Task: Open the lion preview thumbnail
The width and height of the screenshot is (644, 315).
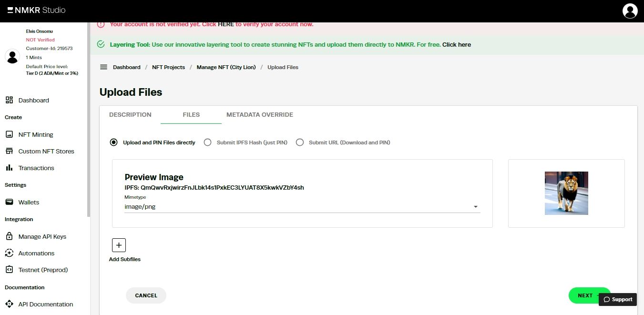Action: click(566, 193)
